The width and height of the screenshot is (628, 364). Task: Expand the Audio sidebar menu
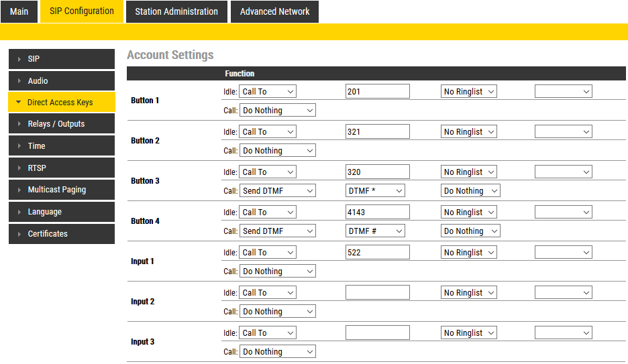pos(62,81)
